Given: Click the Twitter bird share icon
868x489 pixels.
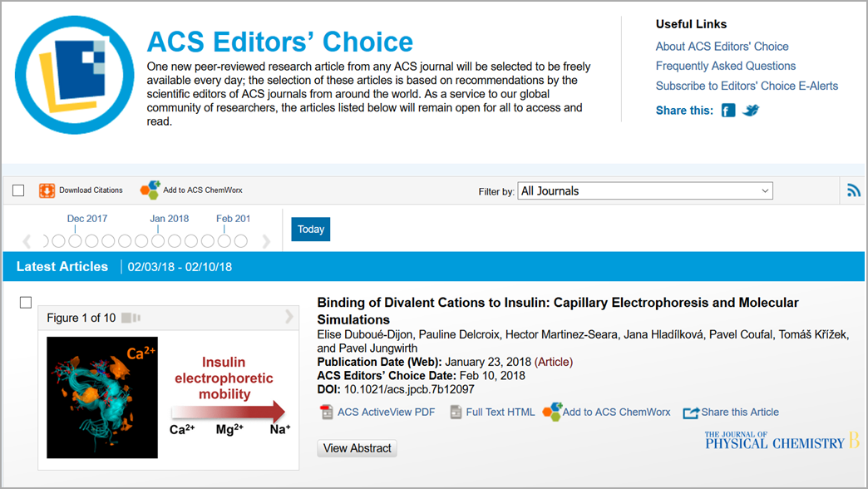Looking at the screenshot, I should click(x=751, y=111).
